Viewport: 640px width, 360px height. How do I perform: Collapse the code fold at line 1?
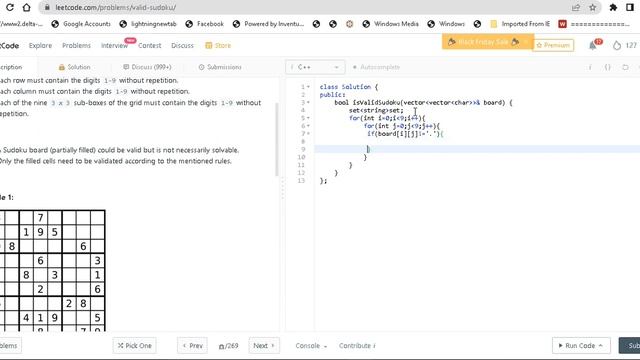pyautogui.click(x=309, y=87)
